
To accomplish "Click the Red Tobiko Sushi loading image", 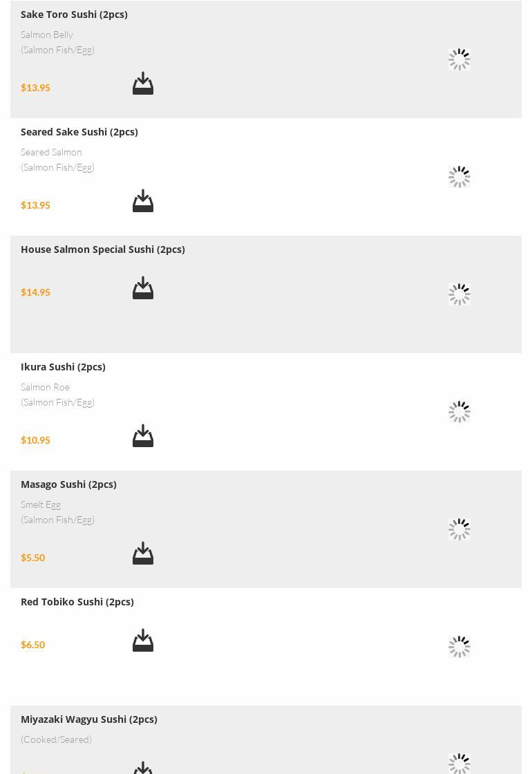I will pos(459,647).
